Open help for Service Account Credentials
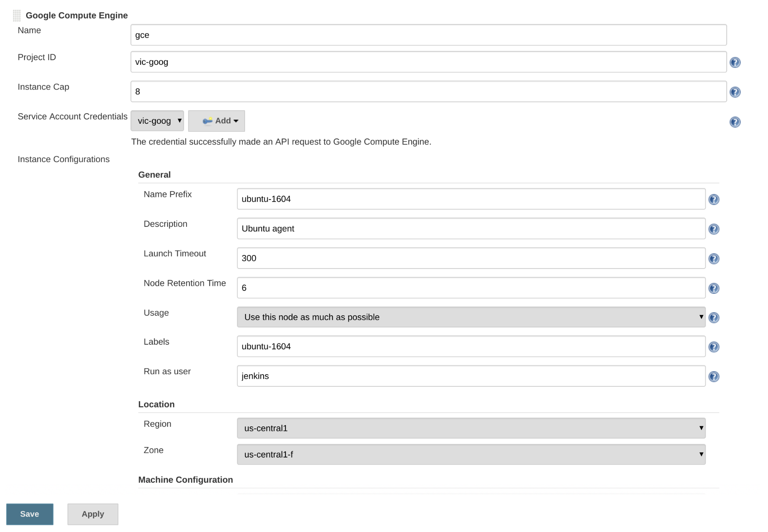Image resolution: width=768 pixels, height=532 pixels. (x=735, y=122)
